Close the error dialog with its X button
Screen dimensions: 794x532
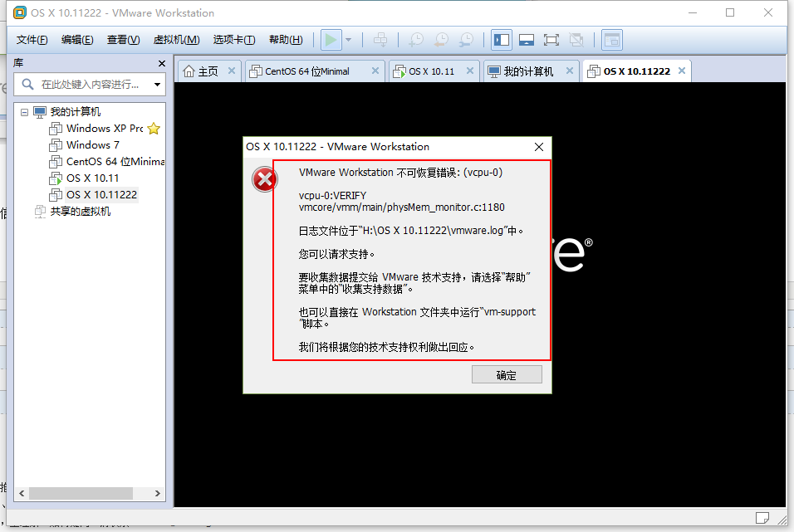coord(539,147)
